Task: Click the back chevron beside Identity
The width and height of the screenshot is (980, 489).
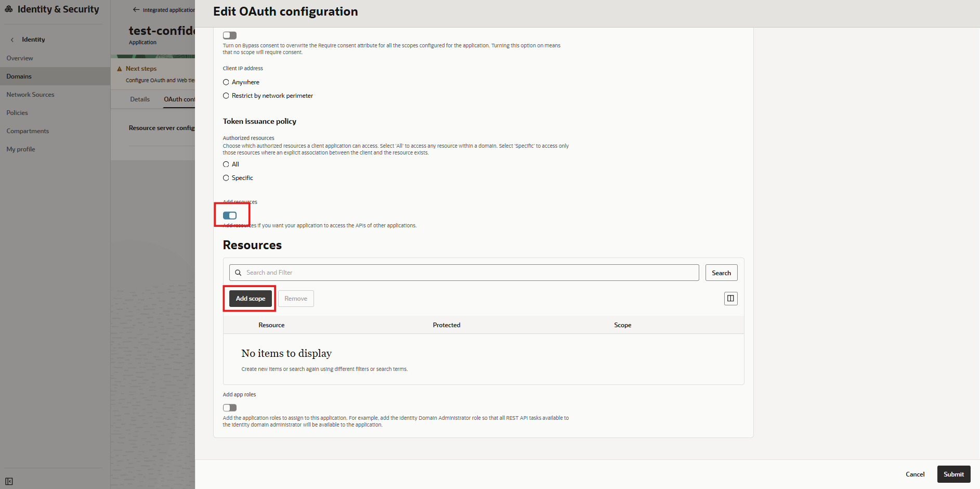Action: click(12, 40)
